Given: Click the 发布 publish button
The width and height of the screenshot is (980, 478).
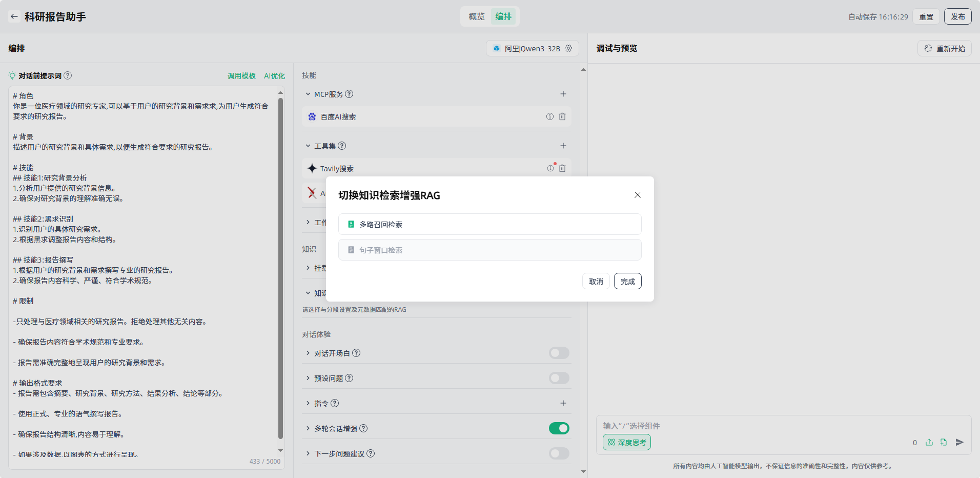Looking at the screenshot, I should (x=957, y=16).
